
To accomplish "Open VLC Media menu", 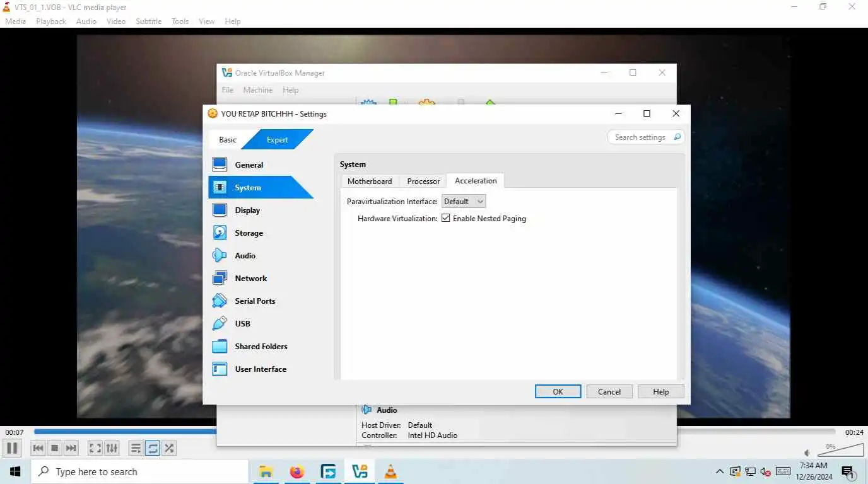I will (x=16, y=21).
